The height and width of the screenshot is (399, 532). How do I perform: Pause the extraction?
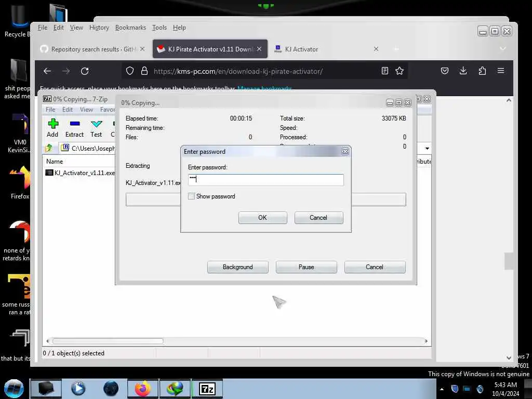click(x=307, y=267)
